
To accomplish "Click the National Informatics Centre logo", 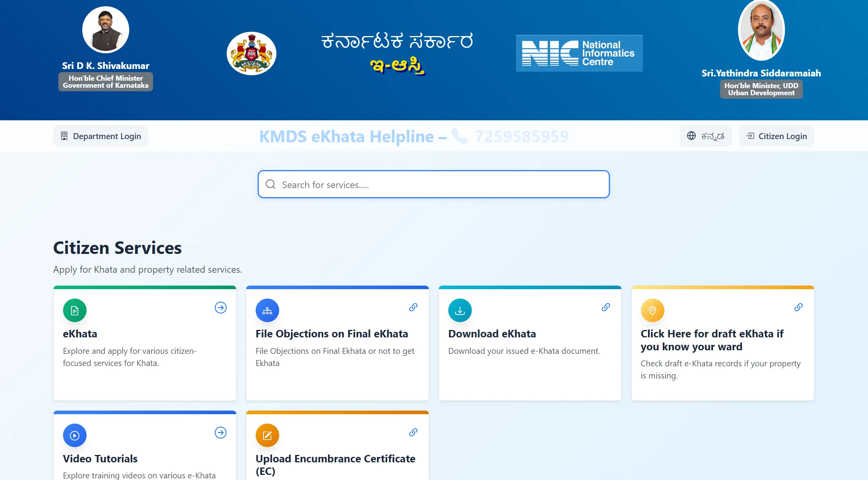I will coord(579,53).
